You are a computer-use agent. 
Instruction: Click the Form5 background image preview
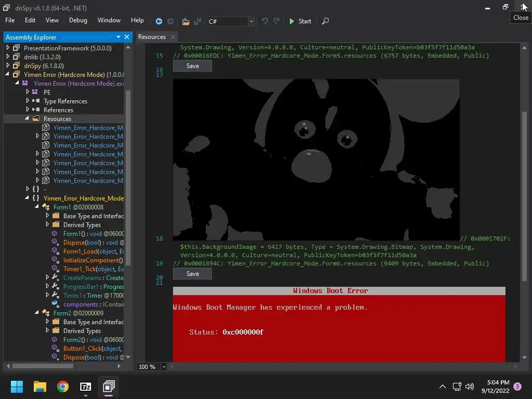[316, 160]
